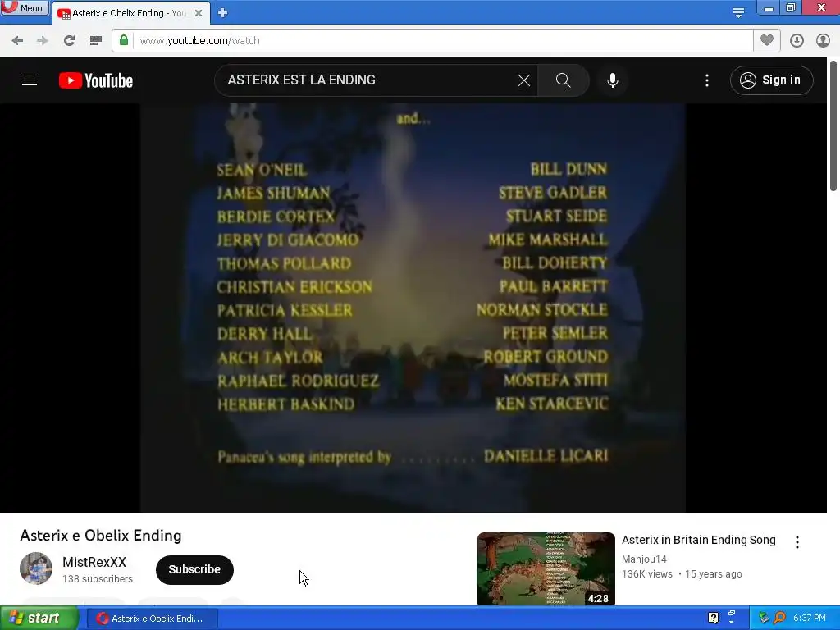The image size is (840, 630).
Task: Reload the current page
Action: click(69, 41)
